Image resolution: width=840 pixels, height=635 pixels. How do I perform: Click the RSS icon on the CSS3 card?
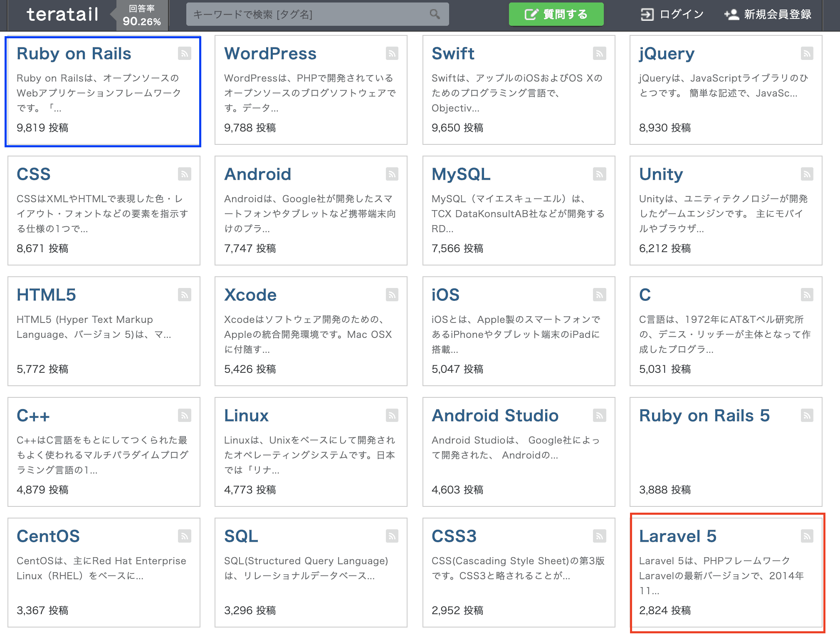coord(600,536)
